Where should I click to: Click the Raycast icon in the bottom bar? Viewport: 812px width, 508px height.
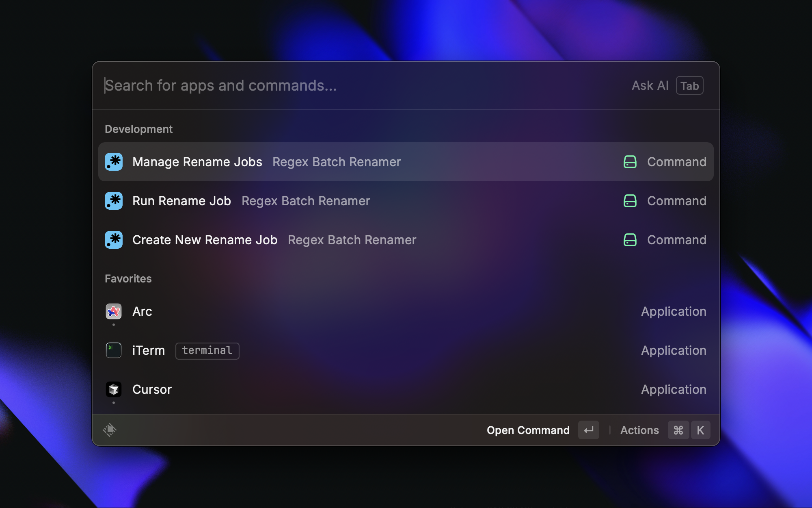coord(110,430)
